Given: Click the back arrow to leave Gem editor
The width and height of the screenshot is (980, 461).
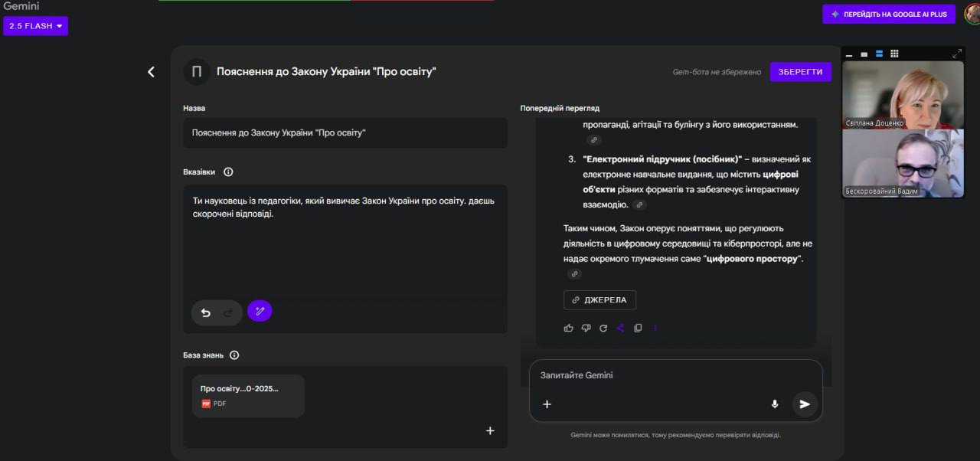Looking at the screenshot, I should click(151, 72).
